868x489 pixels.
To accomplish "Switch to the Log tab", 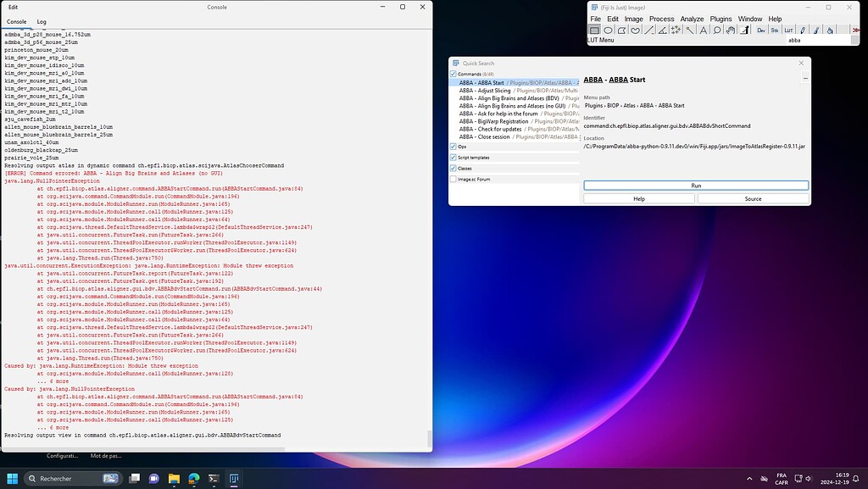I will [41, 22].
